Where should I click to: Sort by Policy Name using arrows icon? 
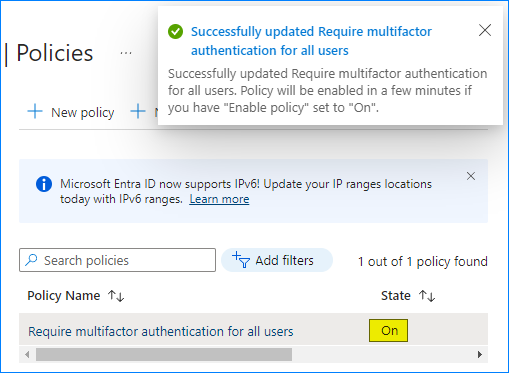116,296
